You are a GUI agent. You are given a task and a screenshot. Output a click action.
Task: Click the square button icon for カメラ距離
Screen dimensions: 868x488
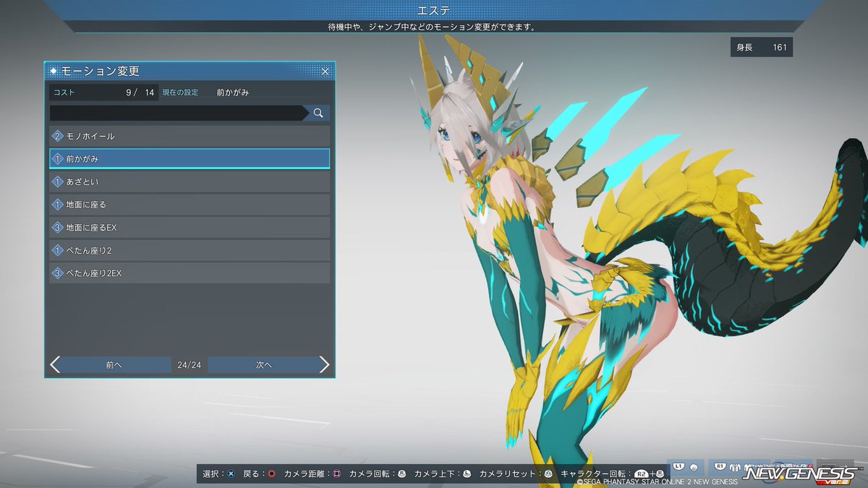click(x=336, y=474)
